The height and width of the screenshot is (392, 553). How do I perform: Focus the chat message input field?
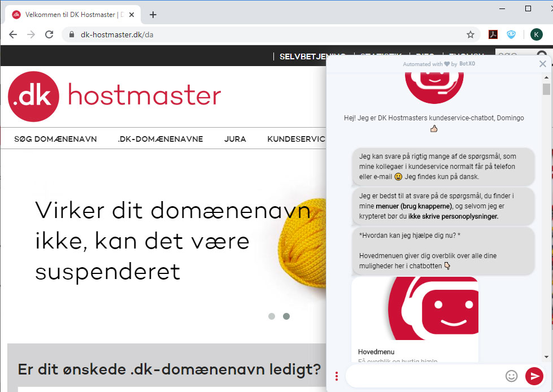[x=423, y=376]
